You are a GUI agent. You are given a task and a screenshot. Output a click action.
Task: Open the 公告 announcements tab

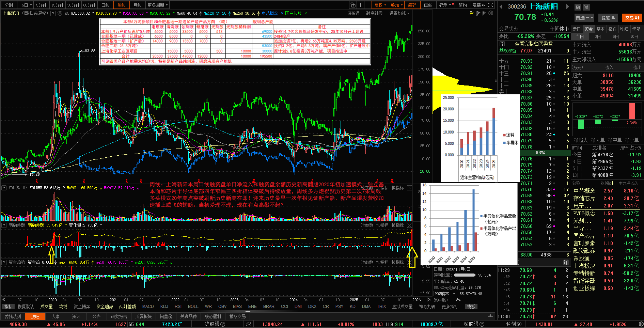click(x=97, y=316)
